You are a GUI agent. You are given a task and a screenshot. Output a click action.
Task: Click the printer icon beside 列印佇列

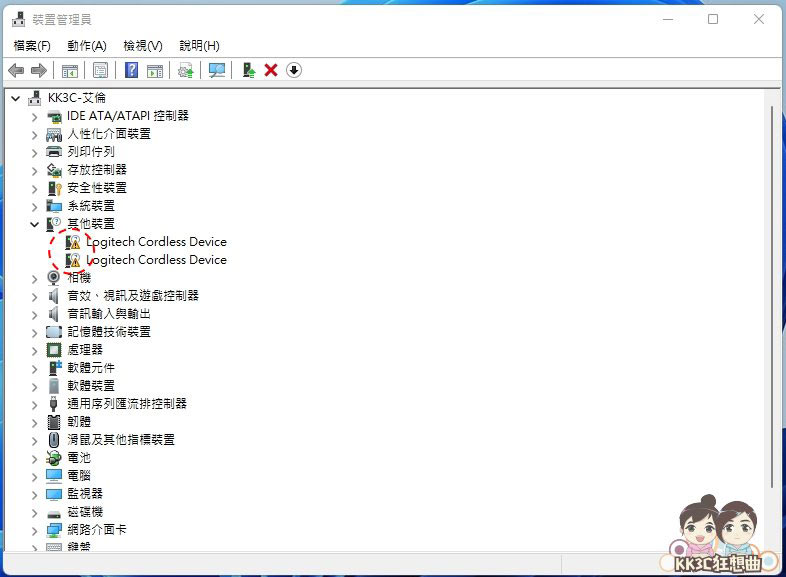[54, 152]
